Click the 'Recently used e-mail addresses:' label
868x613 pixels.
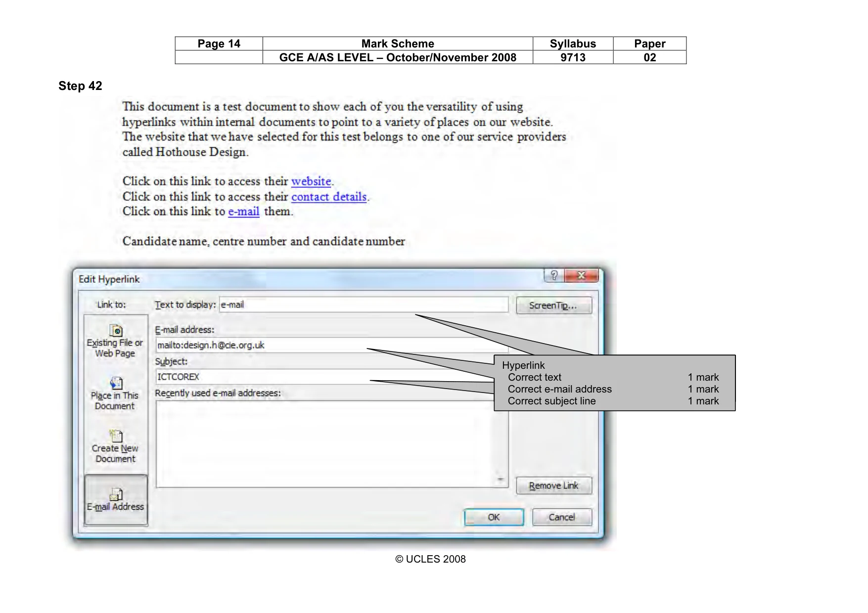218,393
